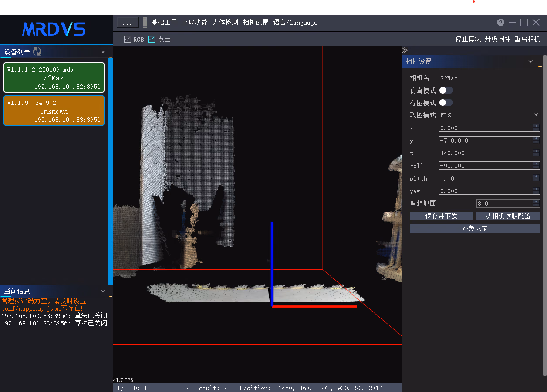Increase the 理想地面 value using the spinner
The height and width of the screenshot is (392, 547).
click(536, 202)
